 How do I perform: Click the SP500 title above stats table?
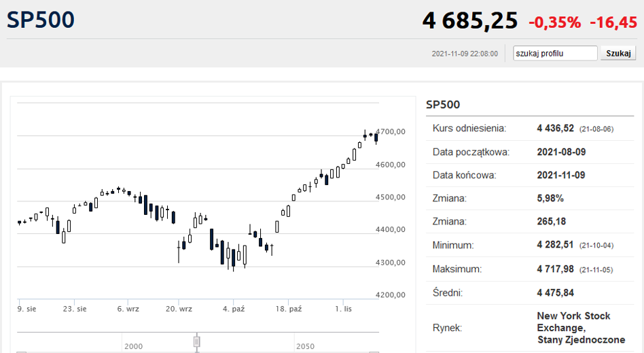click(x=443, y=105)
